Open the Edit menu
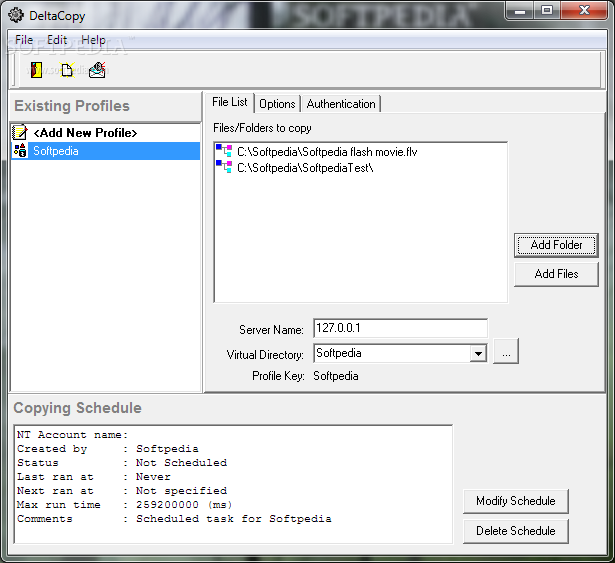Screen dimensions: 615x563 (57, 40)
